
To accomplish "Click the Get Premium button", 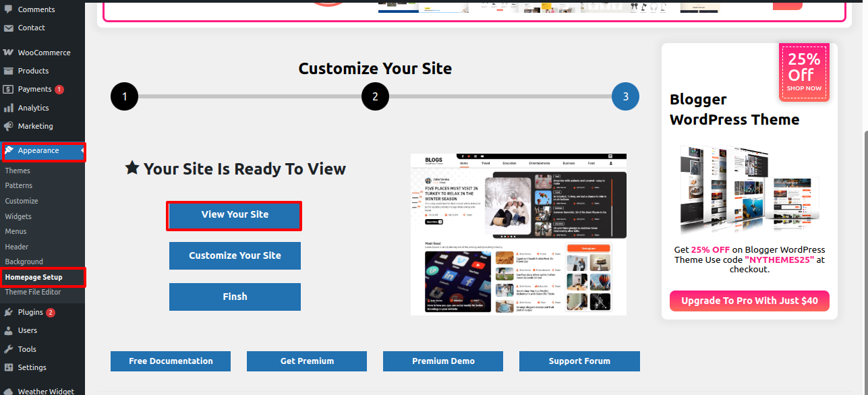I will point(307,361).
